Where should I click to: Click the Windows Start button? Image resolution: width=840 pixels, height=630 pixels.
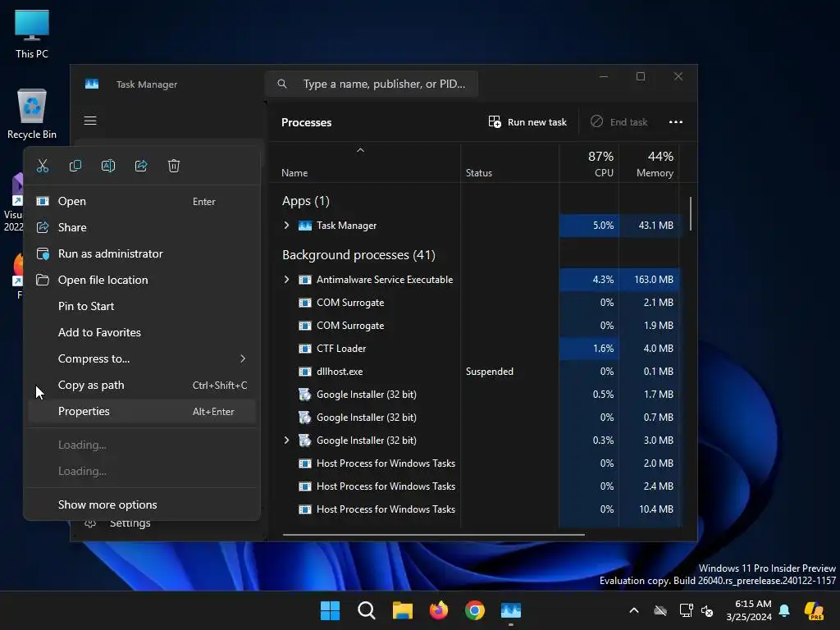click(330, 610)
